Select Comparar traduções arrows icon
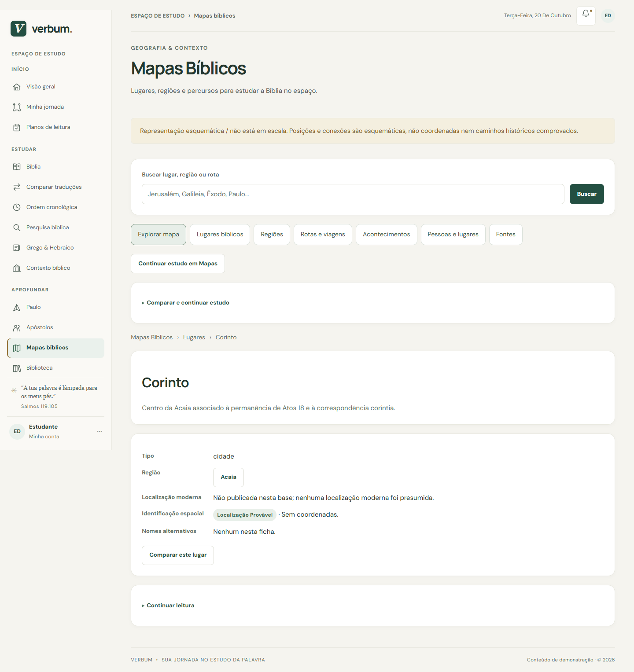 (x=17, y=187)
